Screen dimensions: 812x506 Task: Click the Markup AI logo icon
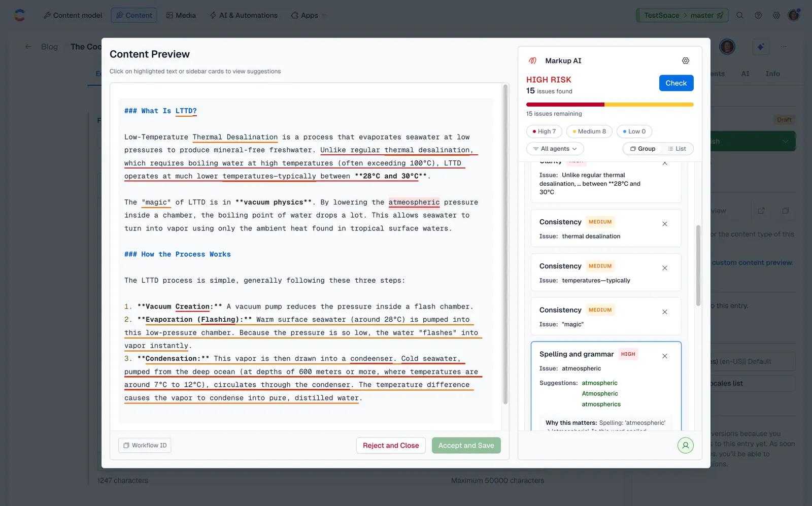[532, 61]
